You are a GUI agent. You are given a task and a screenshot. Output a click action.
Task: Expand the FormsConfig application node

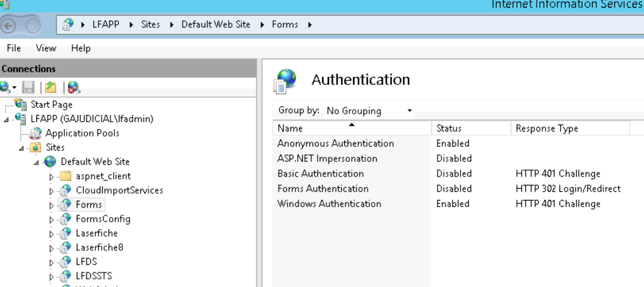tap(52, 219)
